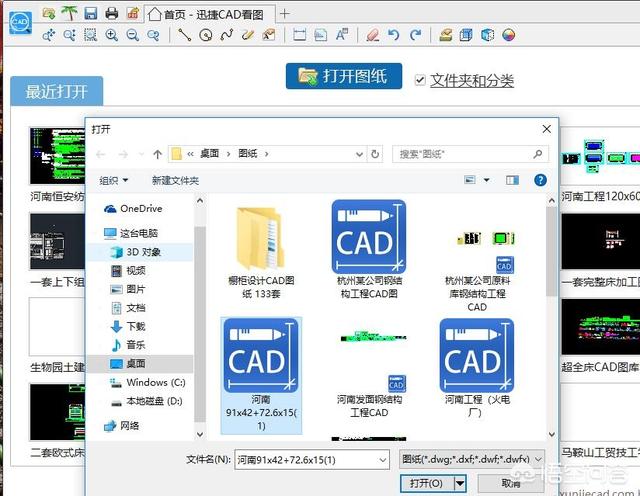The width and height of the screenshot is (640, 496).
Task: Select the line drawing tool icon
Action: tap(185, 35)
